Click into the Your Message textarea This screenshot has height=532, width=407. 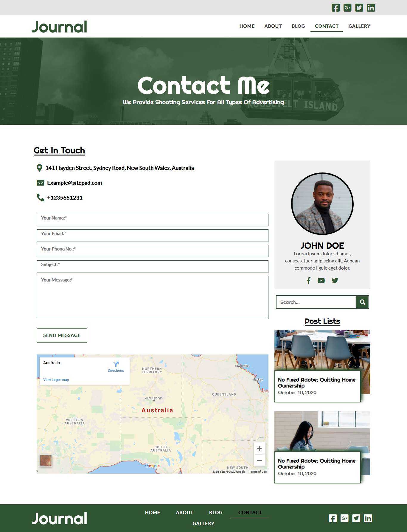pos(153,297)
